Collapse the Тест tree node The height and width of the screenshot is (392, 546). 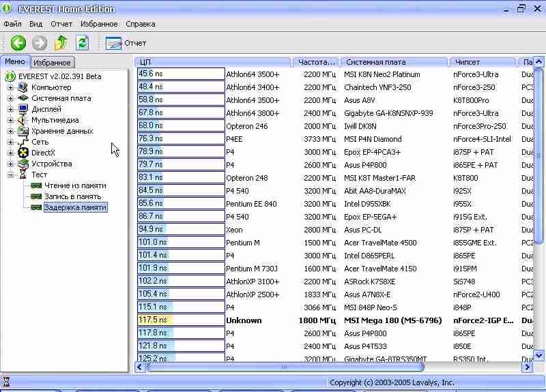click(10, 175)
